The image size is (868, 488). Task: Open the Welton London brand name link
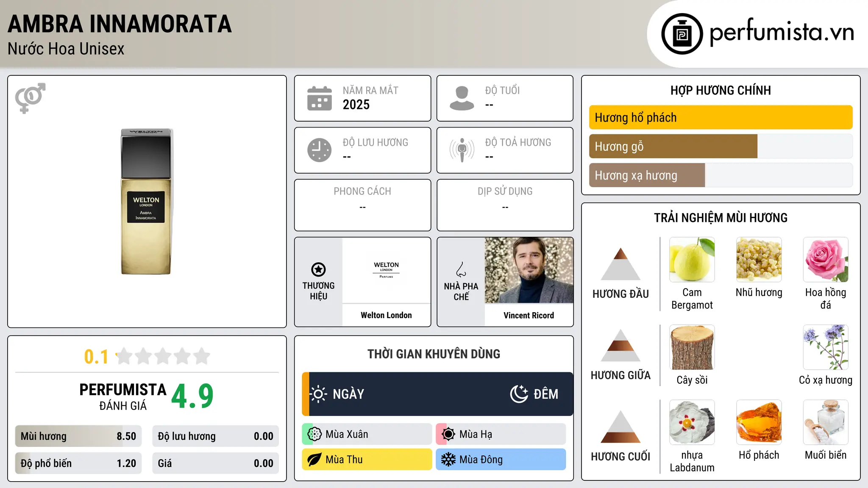(x=386, y=315)
